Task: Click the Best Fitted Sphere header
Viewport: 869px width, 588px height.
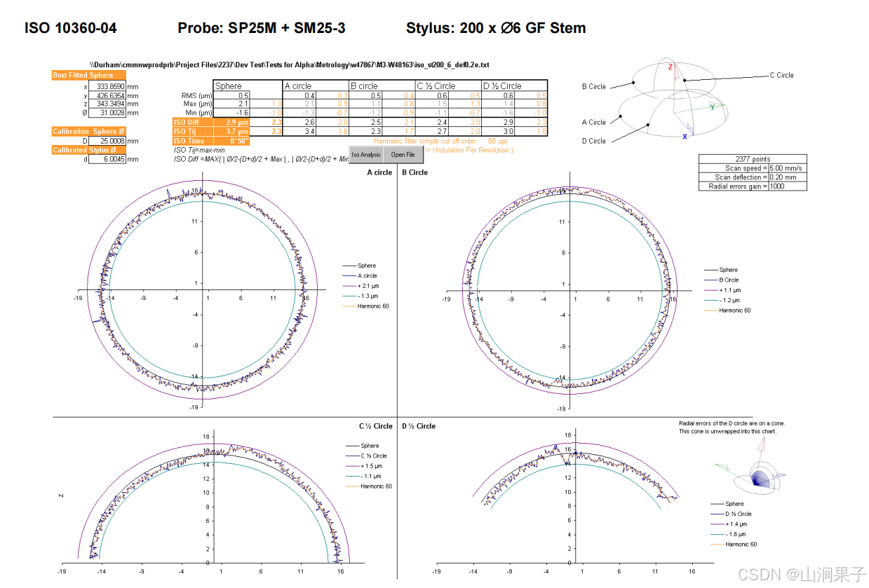Action: click(x=88, y=76)
